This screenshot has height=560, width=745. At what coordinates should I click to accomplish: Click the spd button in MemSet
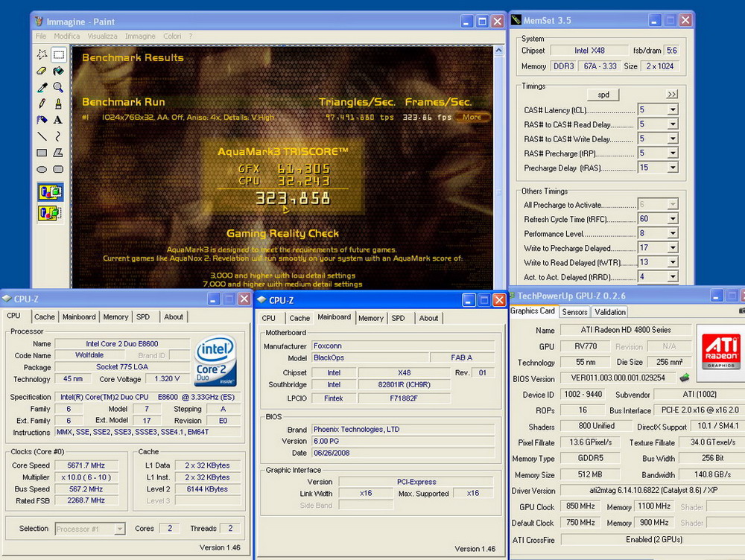(603, 95)
